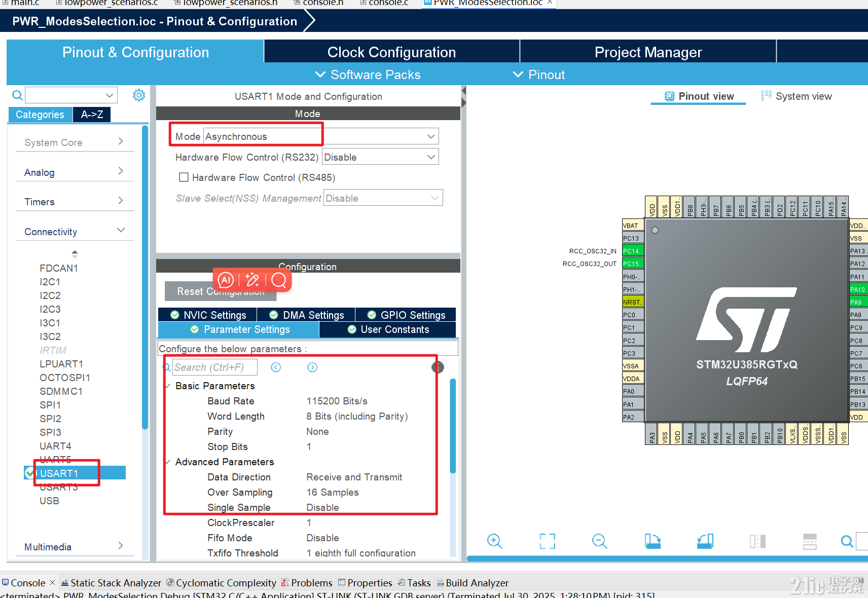Open the GPIO Settings tab

pyautogui.click(x=406, y=315)
